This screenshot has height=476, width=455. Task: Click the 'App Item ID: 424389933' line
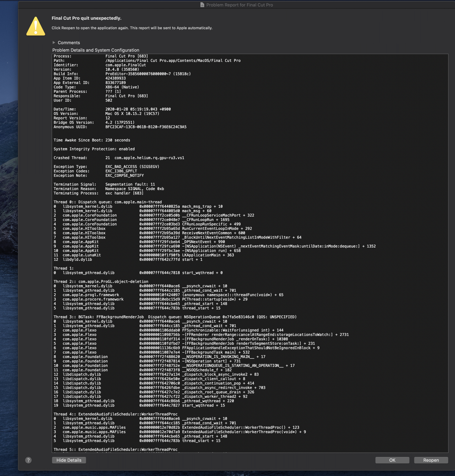tap(90, 78)
